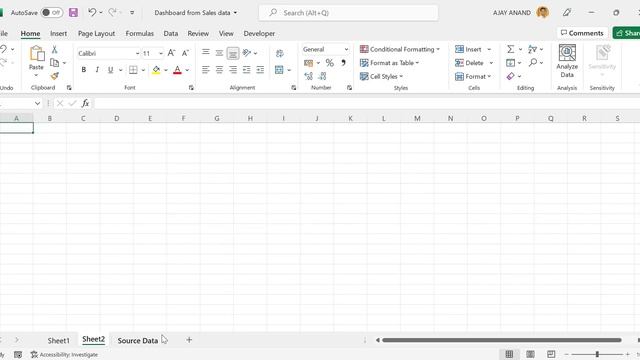This screenshot has height=360, width=640.
Task: Click the Decrease Indent icon
Action: click(x=247, y=70)
